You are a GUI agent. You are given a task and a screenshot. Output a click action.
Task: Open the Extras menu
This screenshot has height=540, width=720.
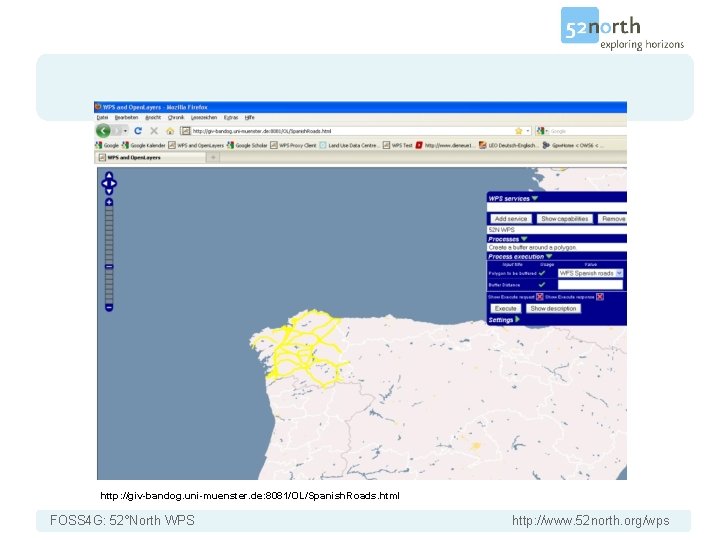click(x=231, y=118)
